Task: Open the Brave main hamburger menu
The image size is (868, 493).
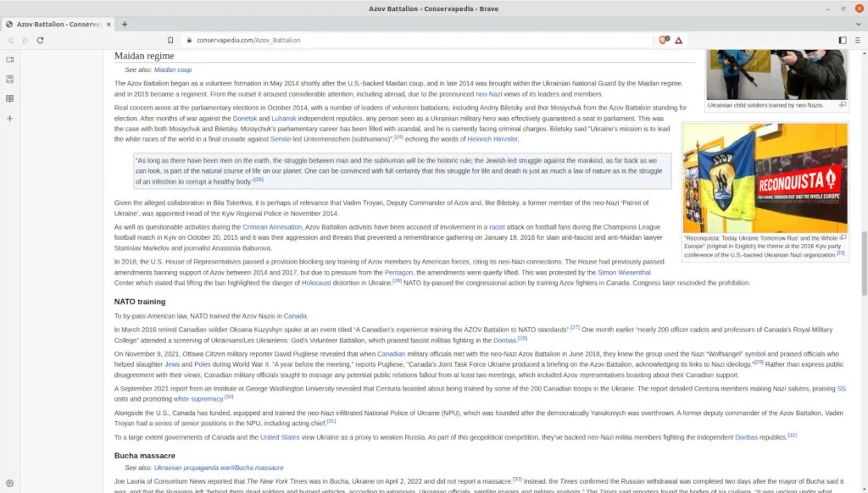Action: pyautogui.click(x=858, y=40)
